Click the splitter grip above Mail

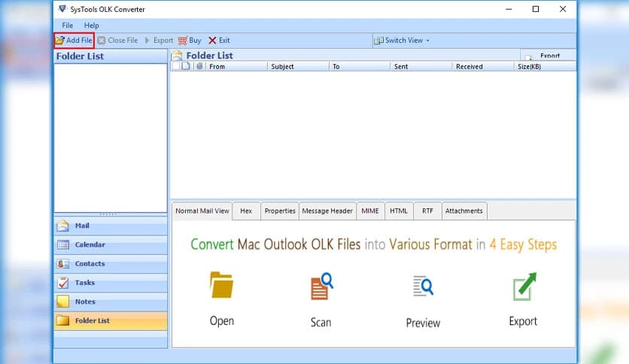[x=108, y=214]
